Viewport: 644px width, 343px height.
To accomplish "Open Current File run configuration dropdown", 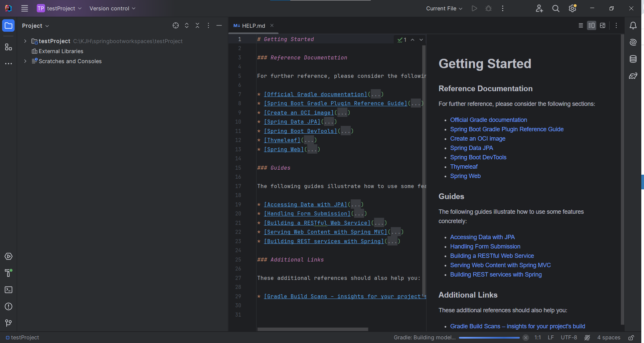I will pyautogui.click(x=444, y=8).
